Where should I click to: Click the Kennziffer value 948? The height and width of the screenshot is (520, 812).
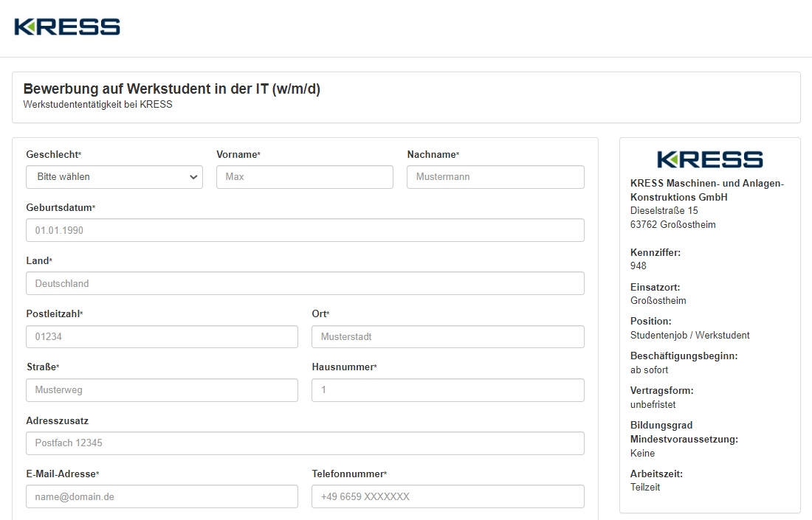[x=639, y=266]
